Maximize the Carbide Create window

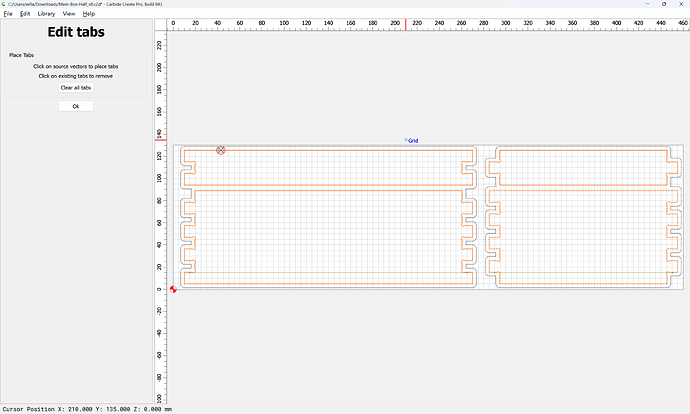[664, 4]
